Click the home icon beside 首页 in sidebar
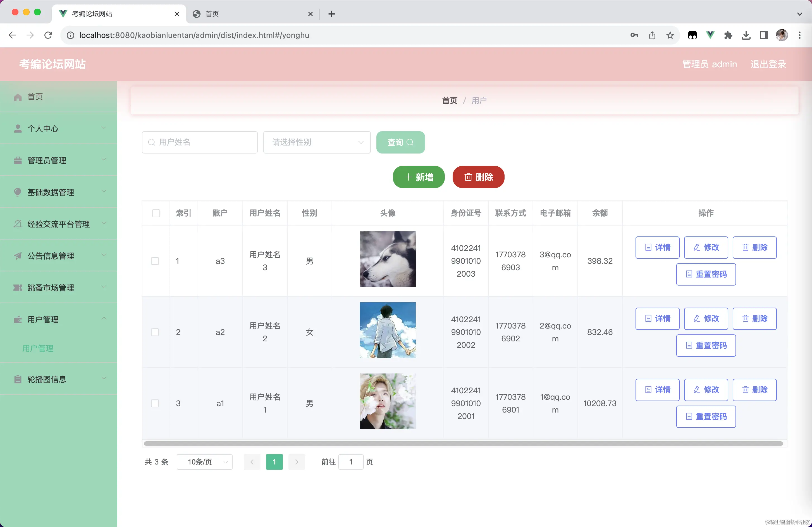 click(x=18, y=97)
